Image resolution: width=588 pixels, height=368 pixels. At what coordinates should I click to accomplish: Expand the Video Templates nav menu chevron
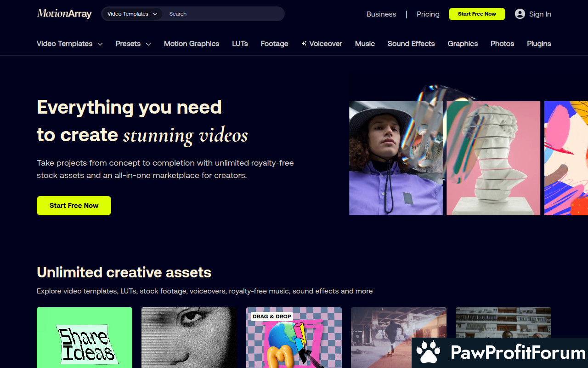click(x=100, y=44)
